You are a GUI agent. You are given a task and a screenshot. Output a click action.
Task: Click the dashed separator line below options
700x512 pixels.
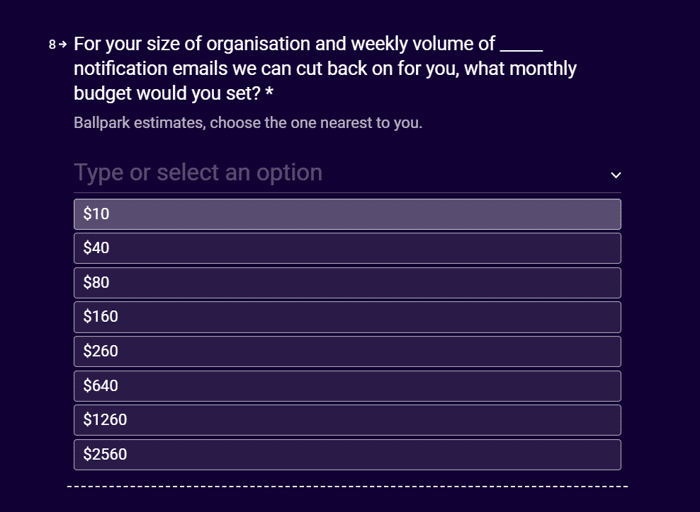click(x=347, y=486)
